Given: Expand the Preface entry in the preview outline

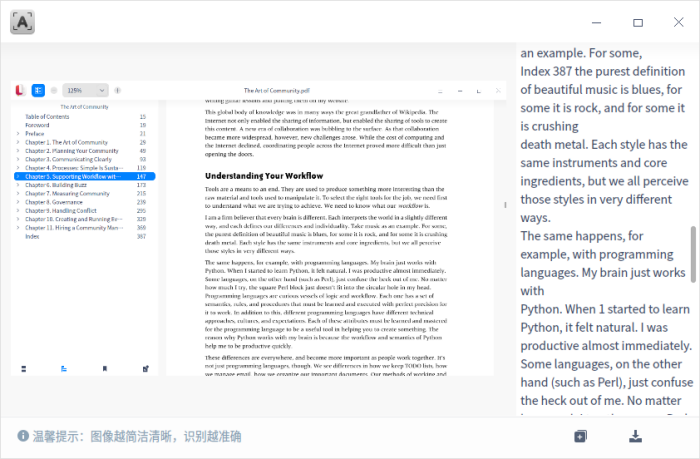Looking at the screenshot, I should click(18, 134).
